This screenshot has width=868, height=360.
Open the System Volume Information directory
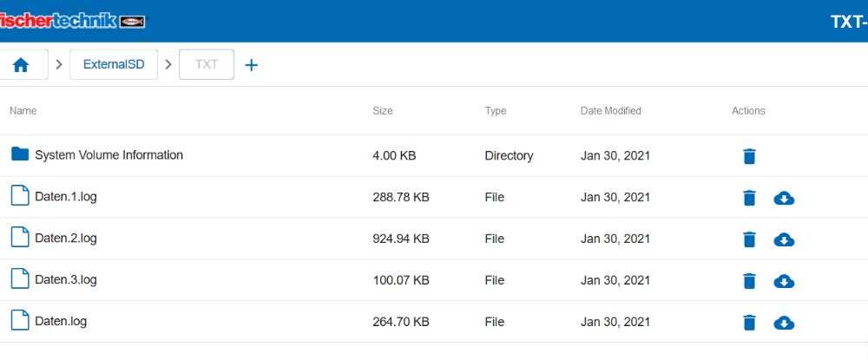(x=108, y=155)
